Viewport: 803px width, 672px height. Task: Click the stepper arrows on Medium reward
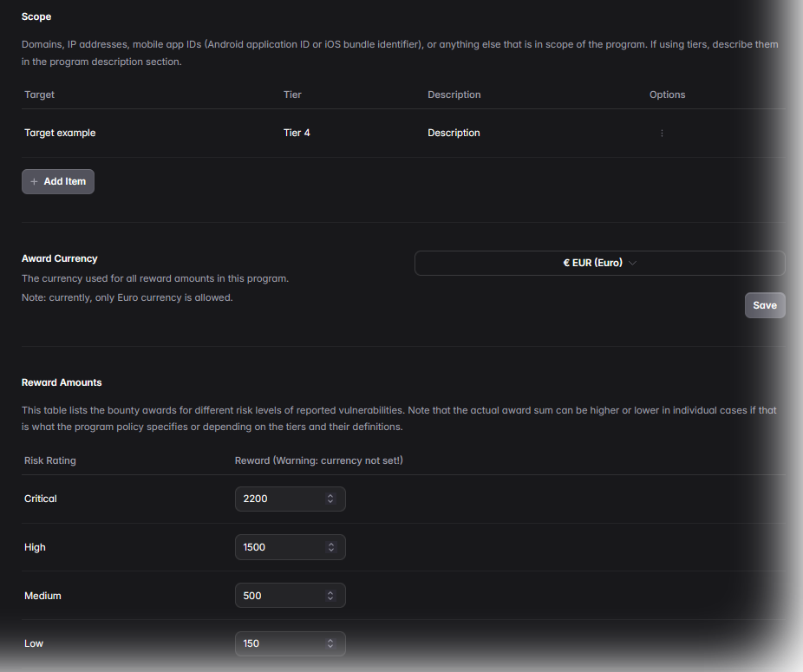(330, 596)
